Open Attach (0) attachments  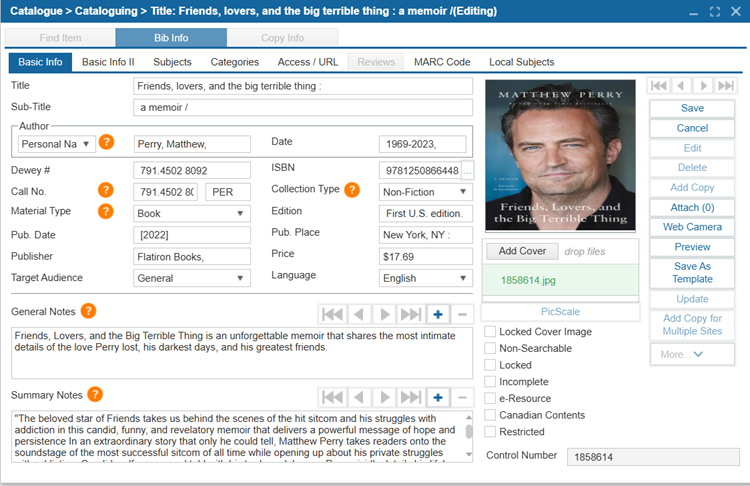coord(692,208)
